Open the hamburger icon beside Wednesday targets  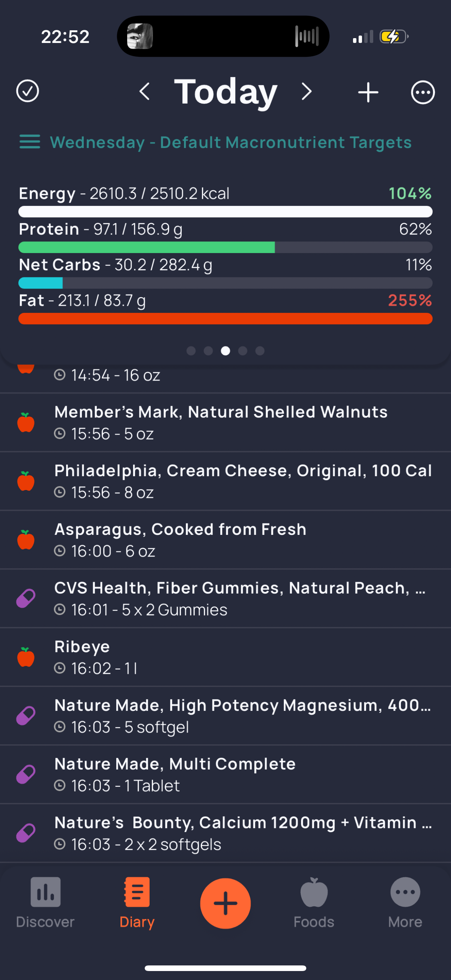point(30,142)
